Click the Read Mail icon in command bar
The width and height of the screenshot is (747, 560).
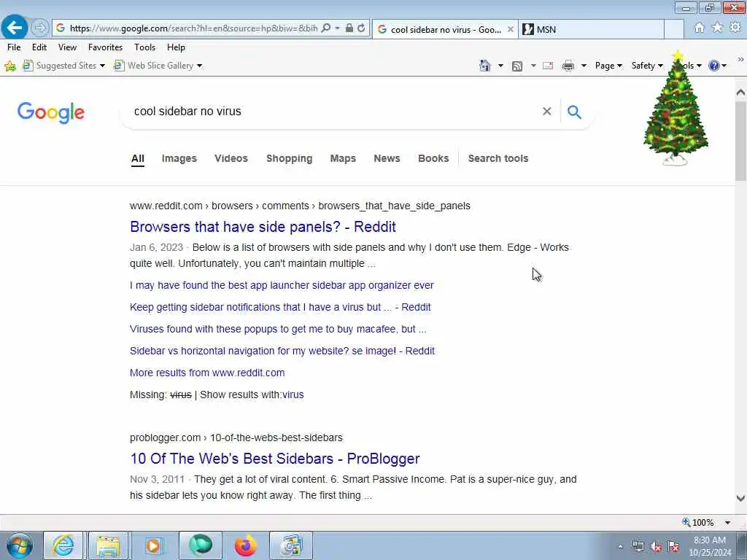tap(548, 66)
